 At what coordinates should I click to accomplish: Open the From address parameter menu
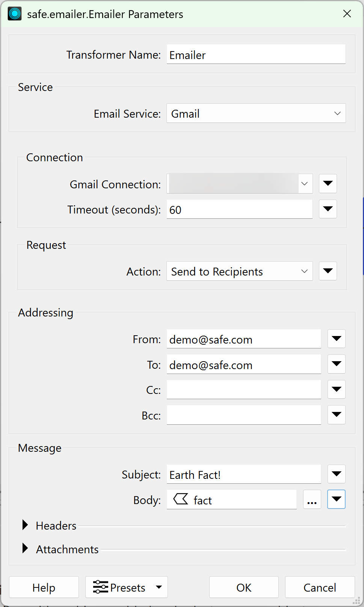336,339
